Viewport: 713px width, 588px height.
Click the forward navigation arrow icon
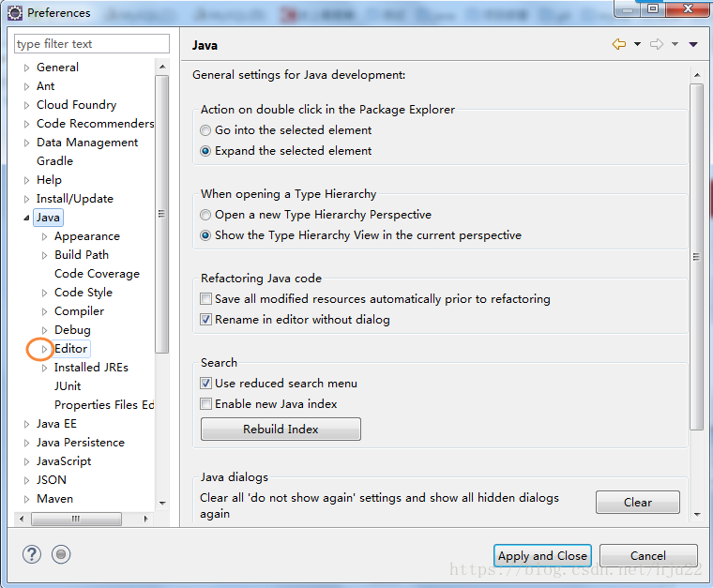[x=657, y=44]
